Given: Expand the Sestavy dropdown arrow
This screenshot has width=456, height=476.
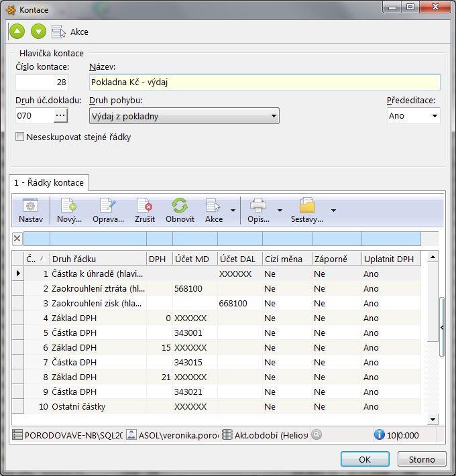Looking at the screenshot, I should pyautogui.click(x=333, y=211).
